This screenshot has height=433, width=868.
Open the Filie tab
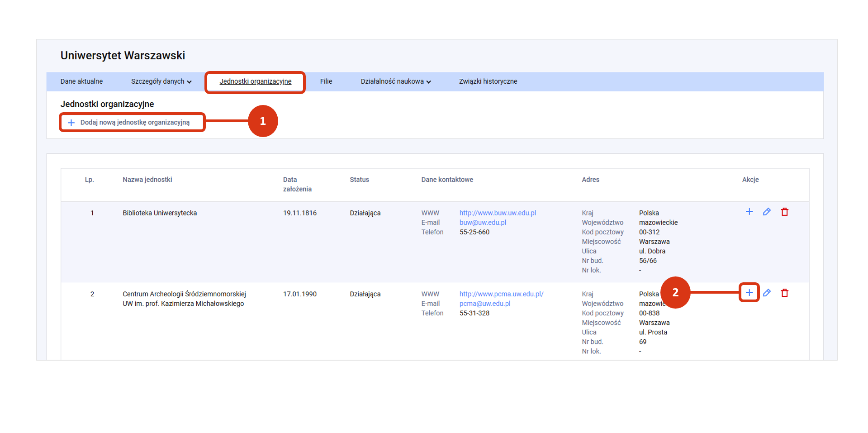pyautogui.click(x=326, y=81)
